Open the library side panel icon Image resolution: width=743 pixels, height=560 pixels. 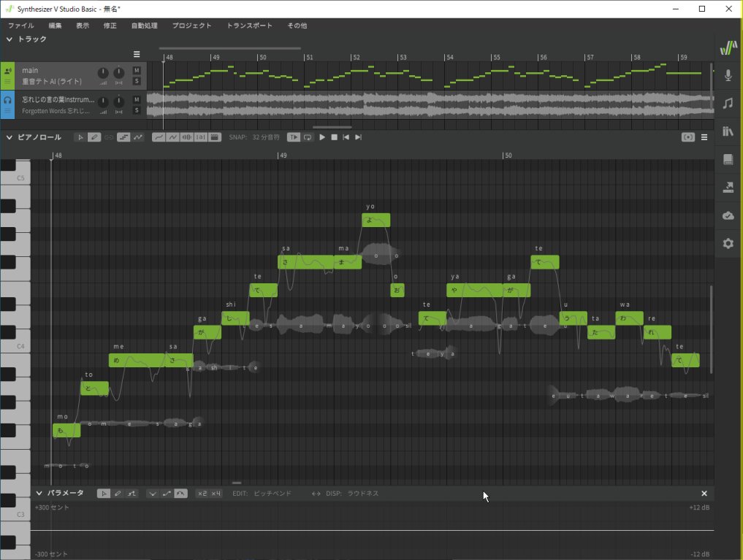point(728,131)
